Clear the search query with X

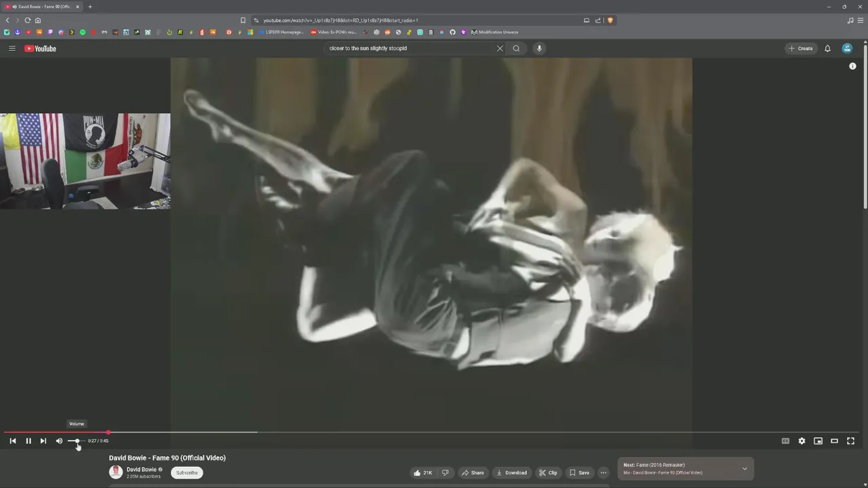pyautogui.click(x=500, y=48)
